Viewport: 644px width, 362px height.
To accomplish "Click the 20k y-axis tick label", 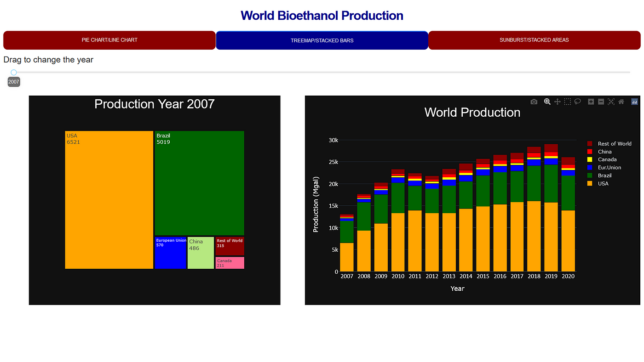I will pos(333,184).
